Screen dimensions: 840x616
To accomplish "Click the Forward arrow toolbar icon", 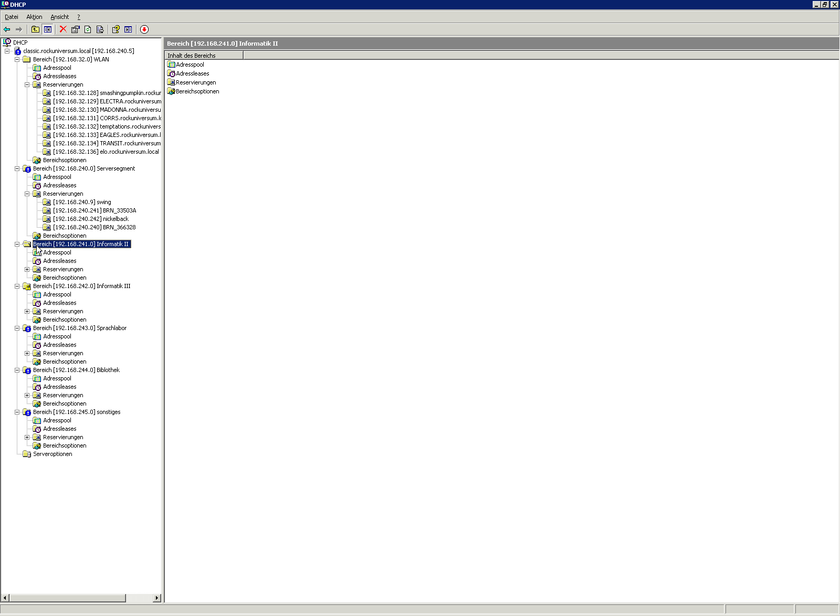I will 19,29.
